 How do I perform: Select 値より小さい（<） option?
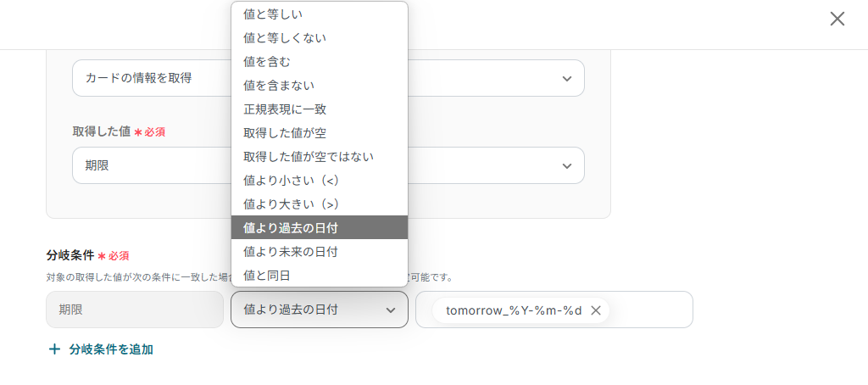tap(320, 181)
